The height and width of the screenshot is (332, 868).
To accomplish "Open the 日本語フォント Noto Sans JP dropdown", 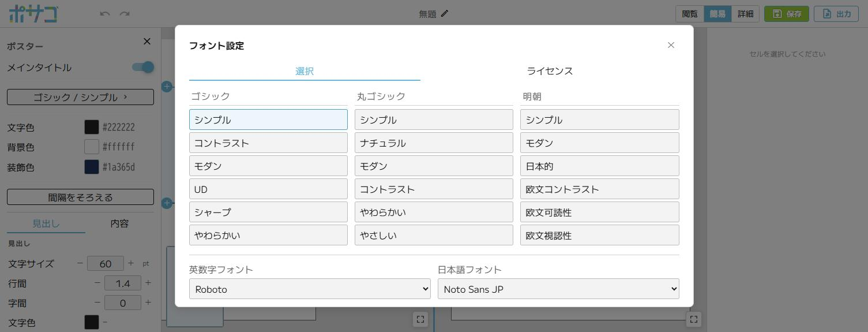I will [x=558, y=289].
